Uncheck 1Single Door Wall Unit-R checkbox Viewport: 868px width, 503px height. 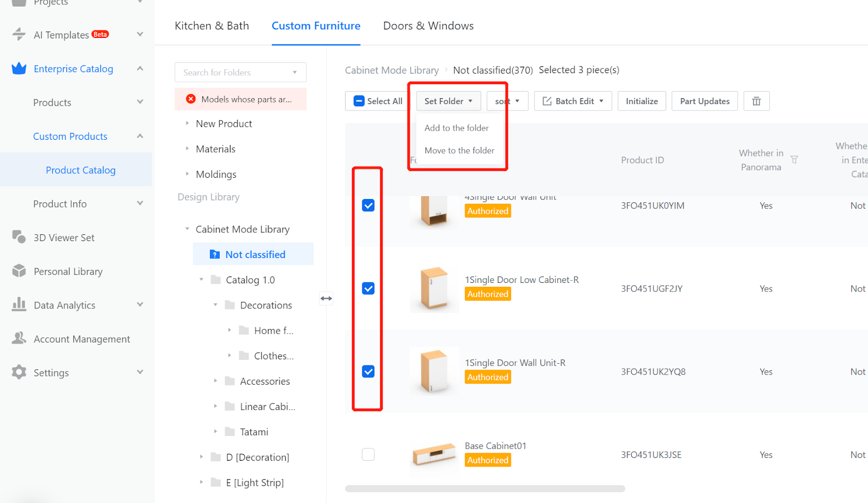pyautogui.click(x=368, y=371)
